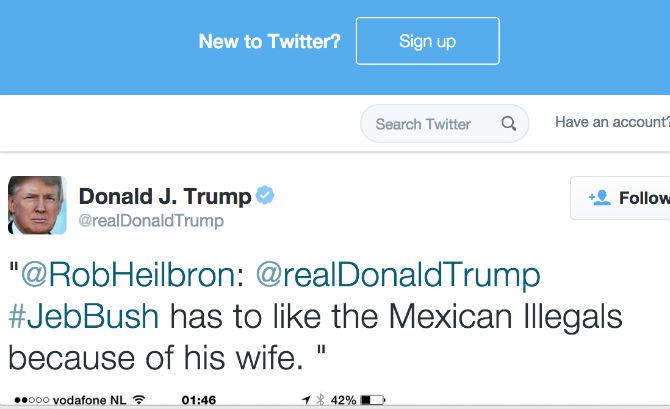Click the blue verified badge icon

tap(265, 196)
